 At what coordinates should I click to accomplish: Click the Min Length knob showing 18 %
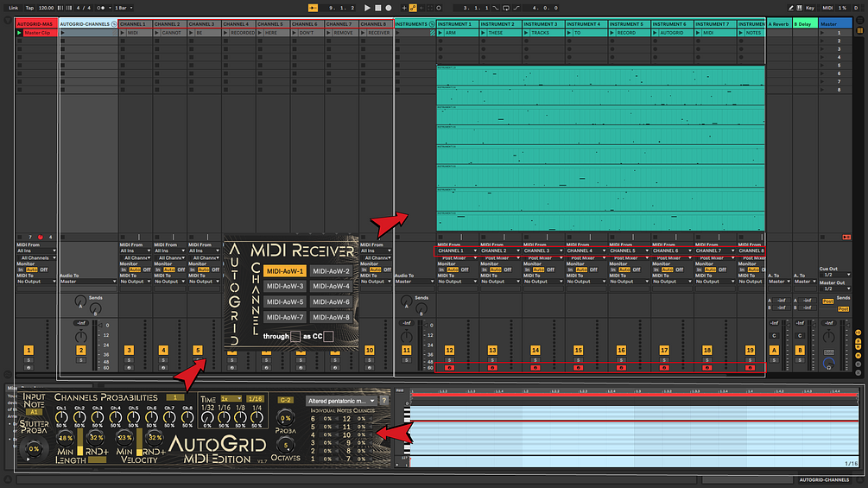(x=66, y=438)
